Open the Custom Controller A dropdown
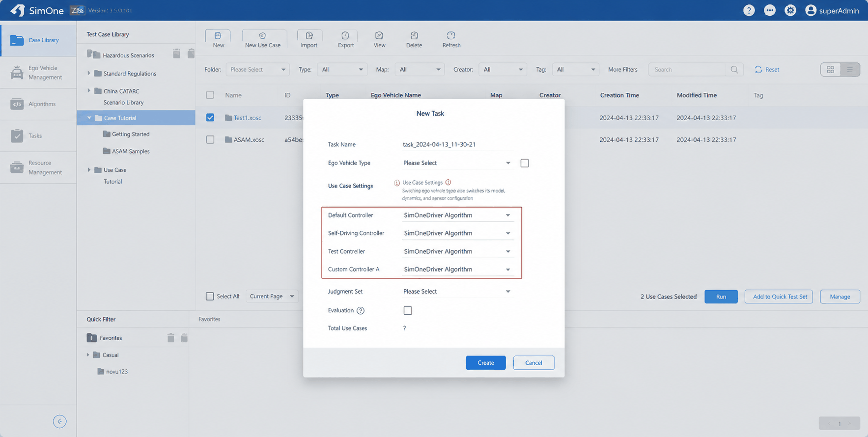 tap(457, 270)
